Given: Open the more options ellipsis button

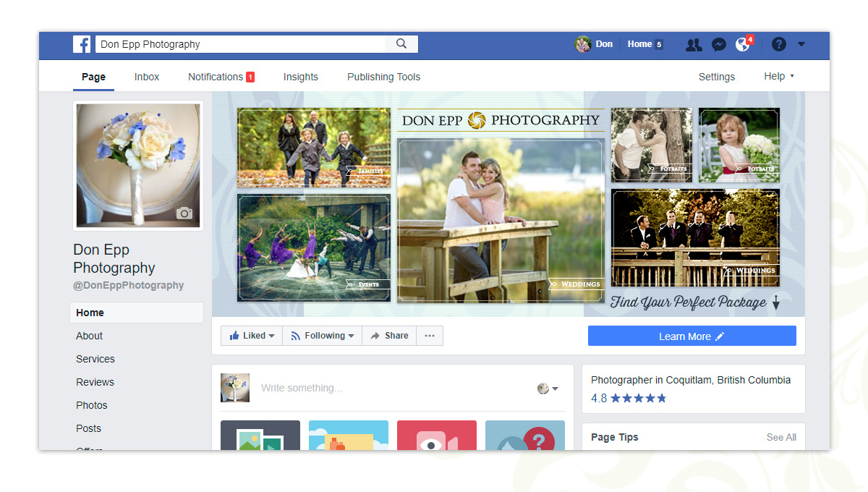Looking at the screenshot, I should [x=430, y=336].
